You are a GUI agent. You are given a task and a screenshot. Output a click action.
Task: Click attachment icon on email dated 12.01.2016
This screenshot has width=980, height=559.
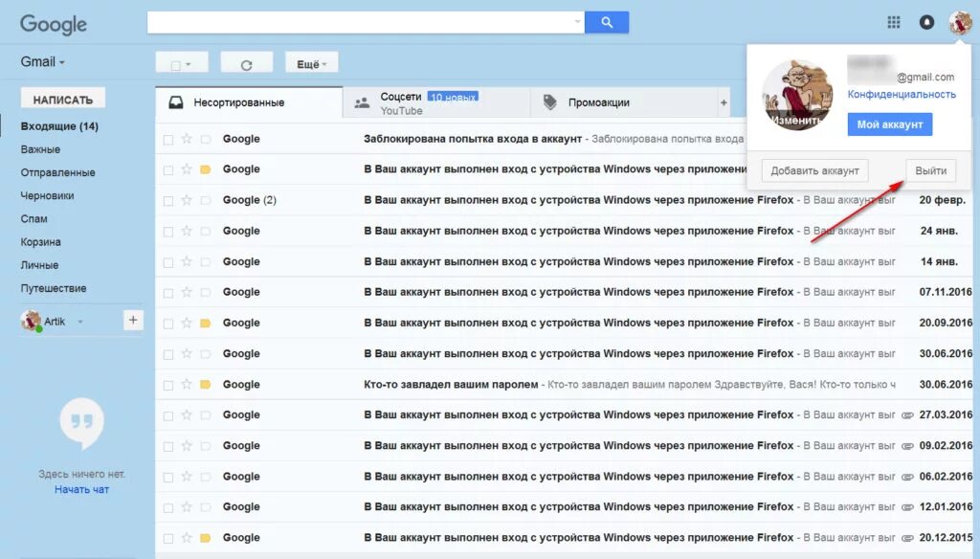pos(907,507)
